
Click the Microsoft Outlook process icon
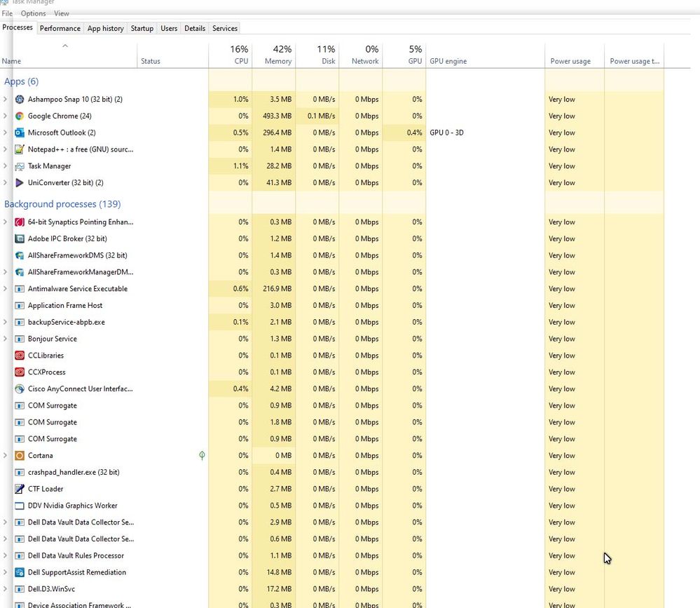point(19,133)
